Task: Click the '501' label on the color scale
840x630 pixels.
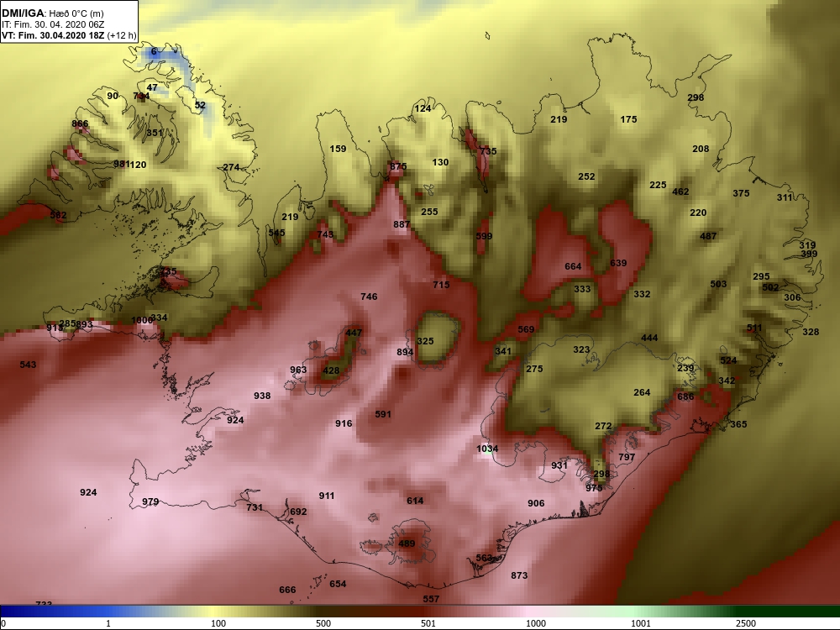Action: (x=428, y=623)
